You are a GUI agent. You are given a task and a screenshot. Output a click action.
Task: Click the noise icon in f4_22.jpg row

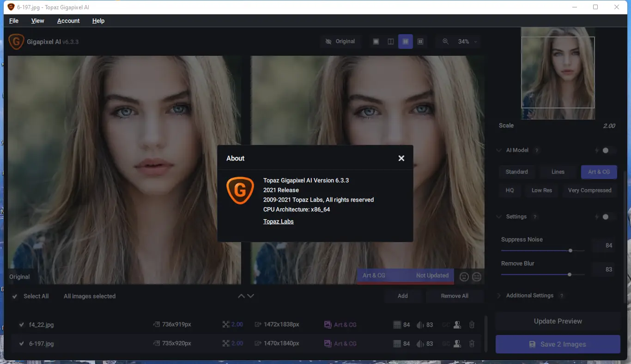(397, 325)
